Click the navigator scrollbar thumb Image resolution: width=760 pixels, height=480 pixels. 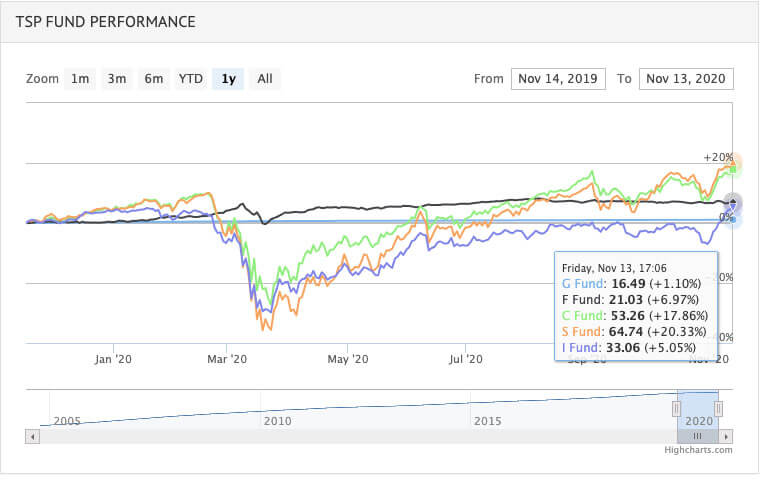click(x=698, y=436)
